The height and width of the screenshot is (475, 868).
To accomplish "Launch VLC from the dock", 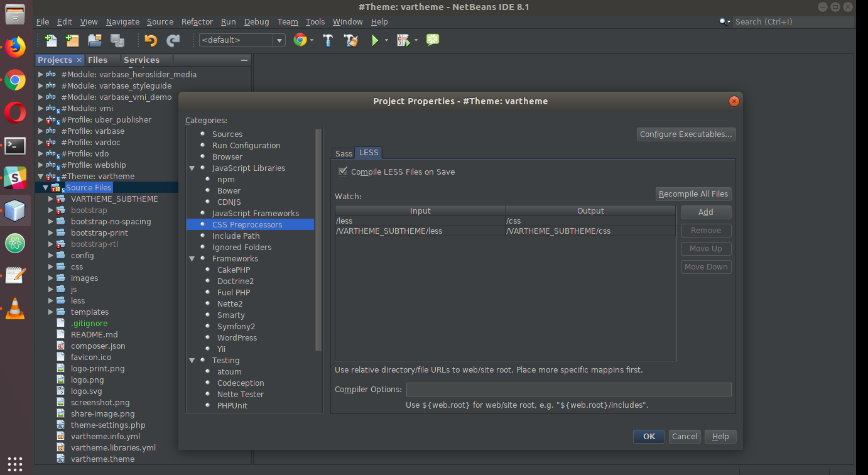I will (15, 308).
